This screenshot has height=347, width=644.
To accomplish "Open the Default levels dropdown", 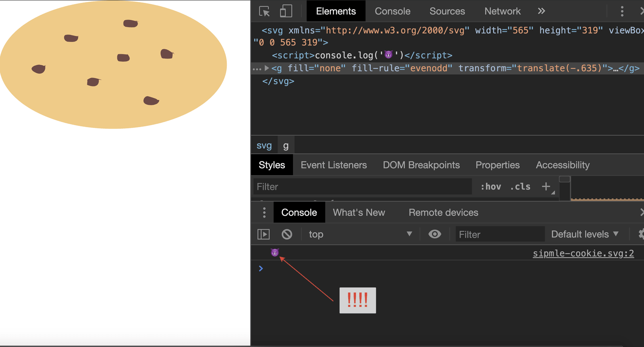I will coord(585,234).
